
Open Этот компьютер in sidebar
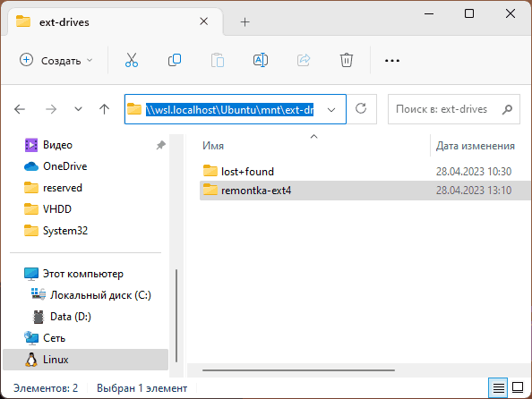pyautogui.click(x=73, y=274)
